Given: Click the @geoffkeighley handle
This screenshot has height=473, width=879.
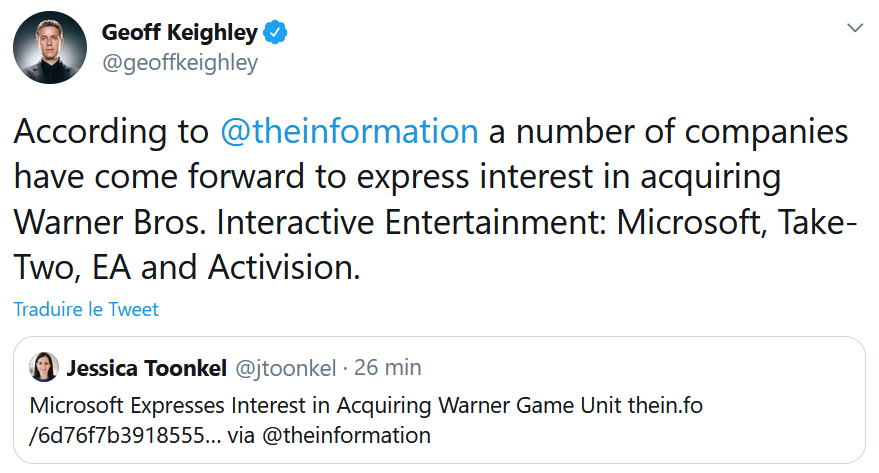Looking at the screenshot, I should pos(179,63).
